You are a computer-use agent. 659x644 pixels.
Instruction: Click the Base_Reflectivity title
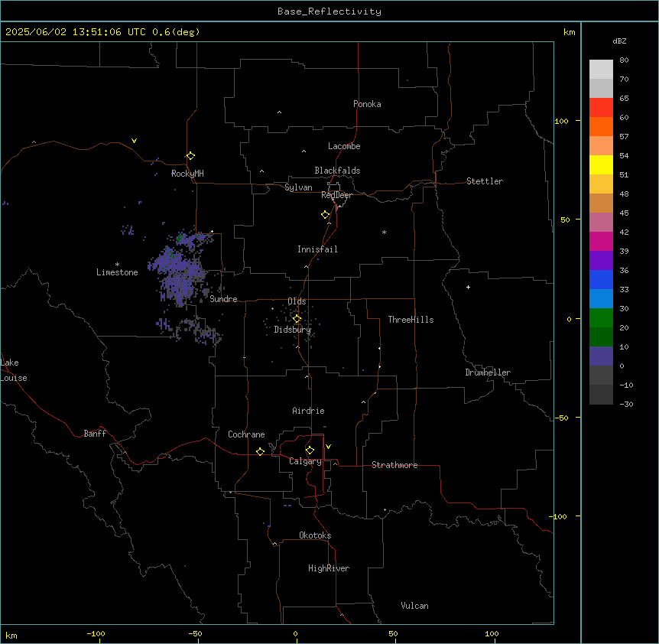[329, 11]
